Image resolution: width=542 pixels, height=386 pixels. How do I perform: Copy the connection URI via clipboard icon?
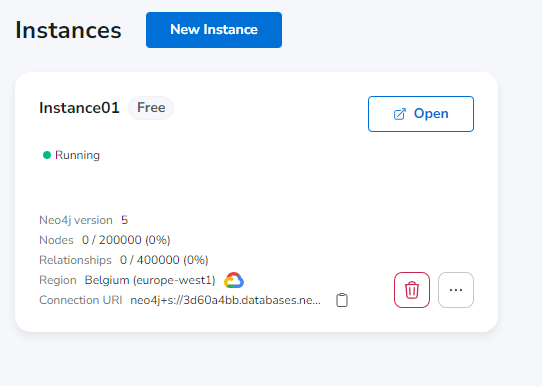[x=342, y=300]
